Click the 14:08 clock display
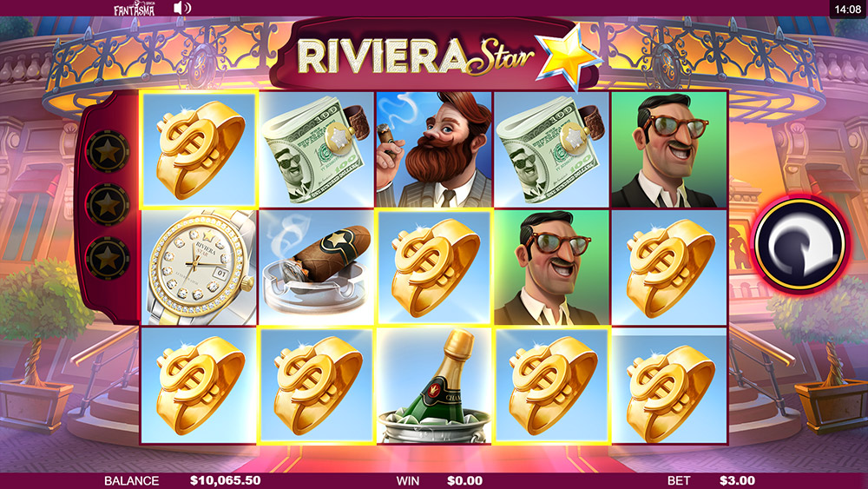The height and width of the screenshot is (489, 868). (x=847, y=9)
